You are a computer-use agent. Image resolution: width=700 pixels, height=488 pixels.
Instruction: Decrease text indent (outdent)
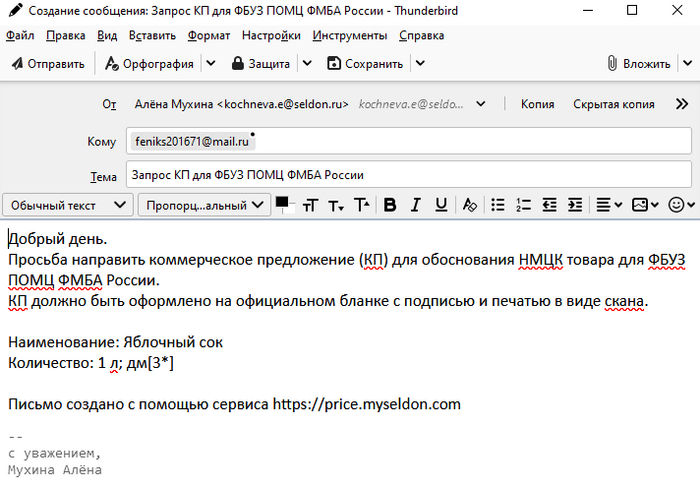point(549,205)
